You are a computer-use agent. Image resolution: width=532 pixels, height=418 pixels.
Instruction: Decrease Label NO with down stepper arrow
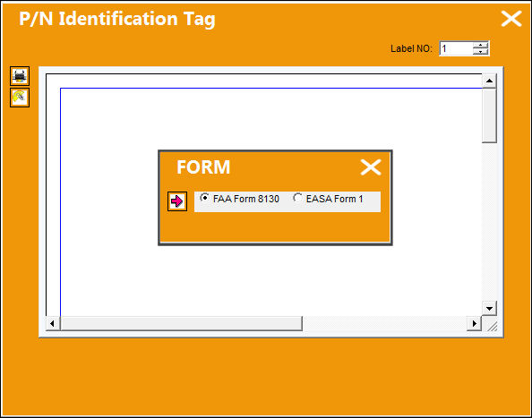coord(480,52)
